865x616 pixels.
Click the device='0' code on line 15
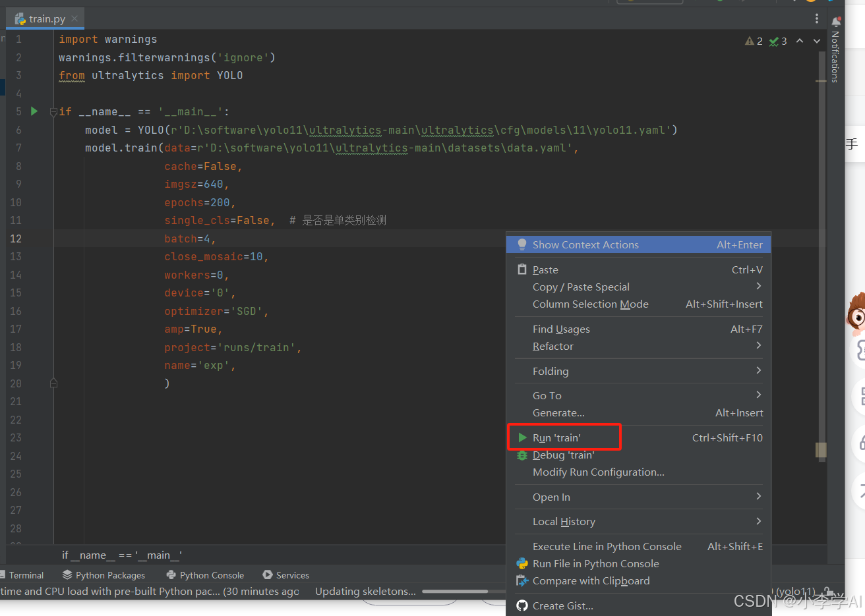tap(200, 293)
